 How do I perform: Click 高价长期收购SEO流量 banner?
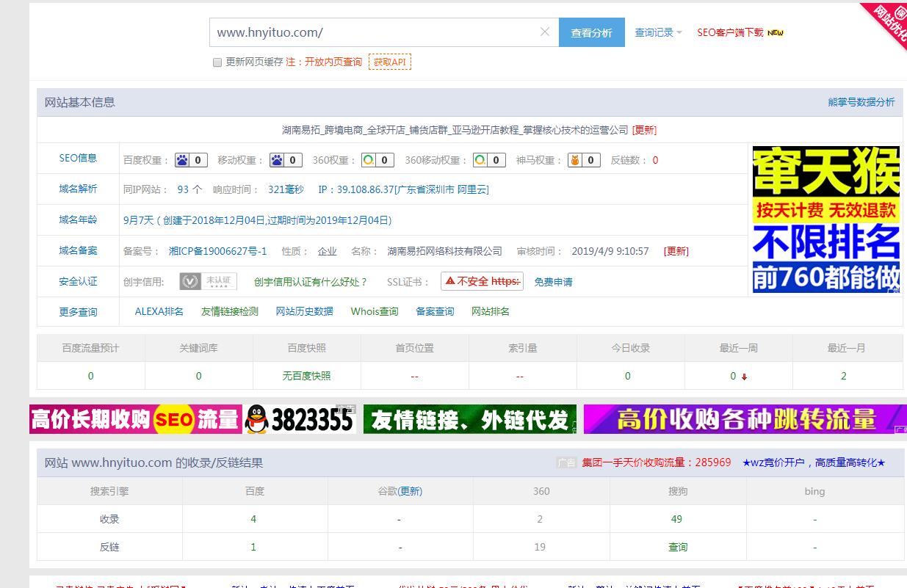tap(135, 419)
